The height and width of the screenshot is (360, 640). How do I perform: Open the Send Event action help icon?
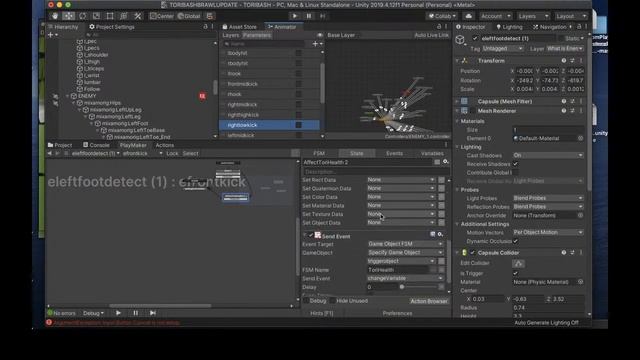click(x=433, y=234)
